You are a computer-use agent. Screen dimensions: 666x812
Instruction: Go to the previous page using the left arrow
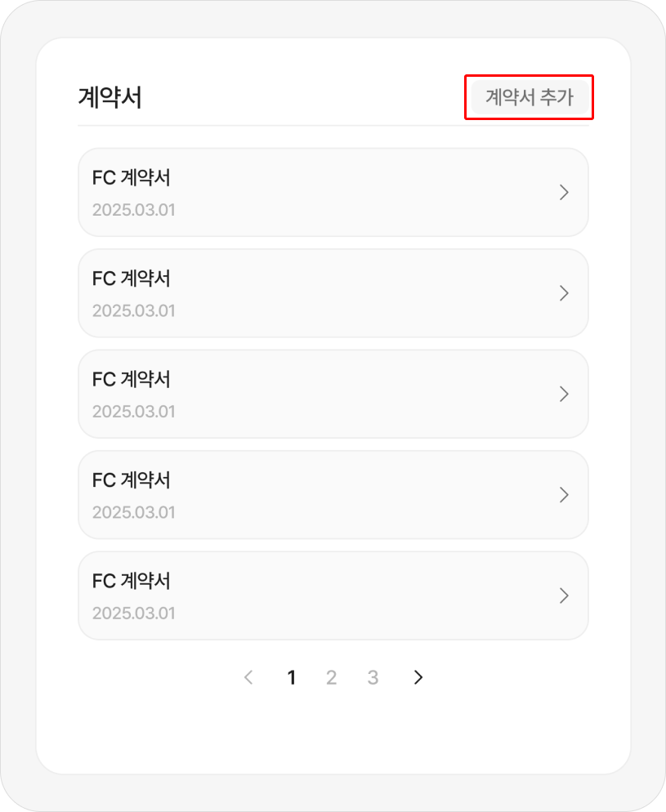(x=249, y=677)
